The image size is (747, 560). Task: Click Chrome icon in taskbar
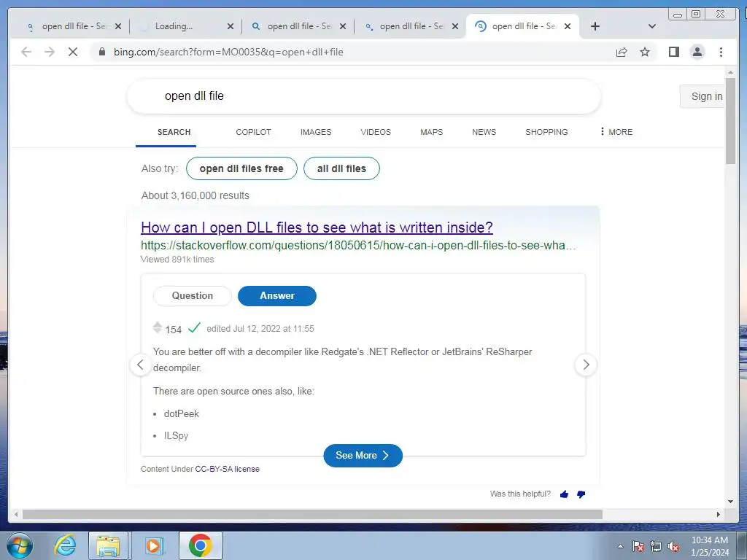click(x=201, y=545)
